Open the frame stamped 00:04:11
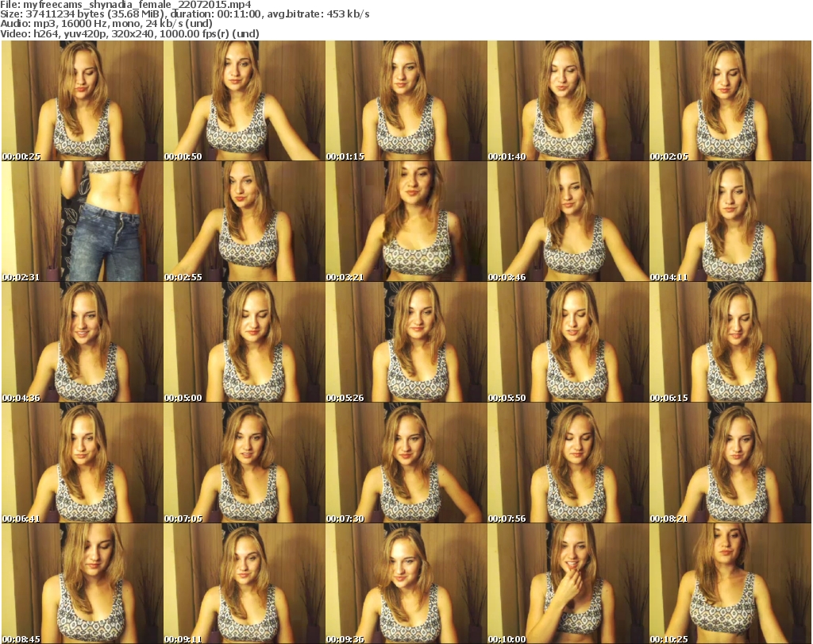The image size is (813, 644). (730, 222)
